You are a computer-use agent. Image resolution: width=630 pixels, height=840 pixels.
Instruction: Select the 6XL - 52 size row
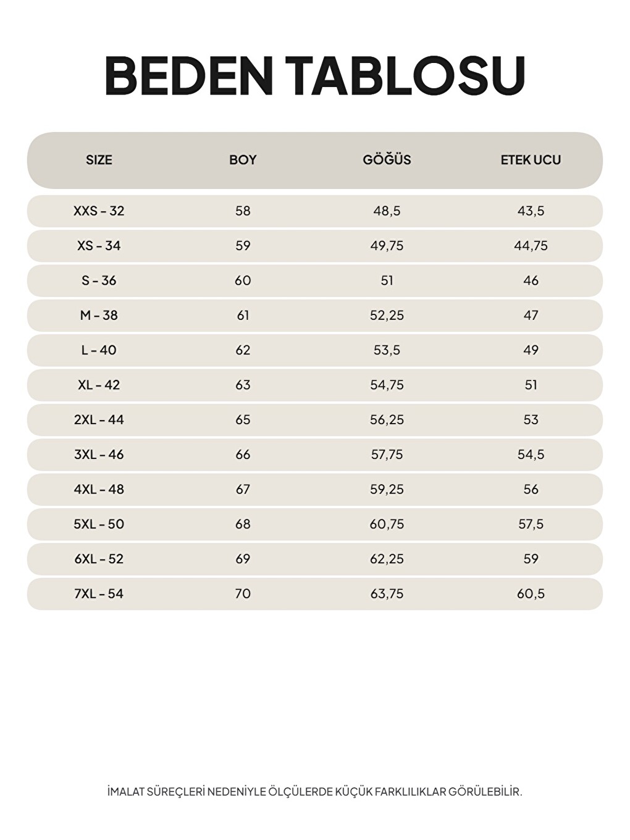tap(315, 559)
